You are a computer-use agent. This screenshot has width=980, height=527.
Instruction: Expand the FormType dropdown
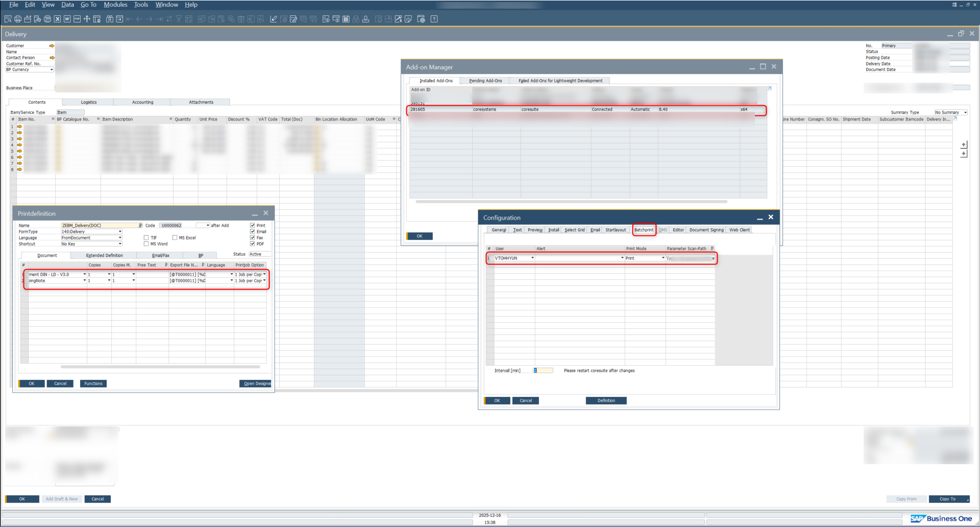click(x=120, y=231)
